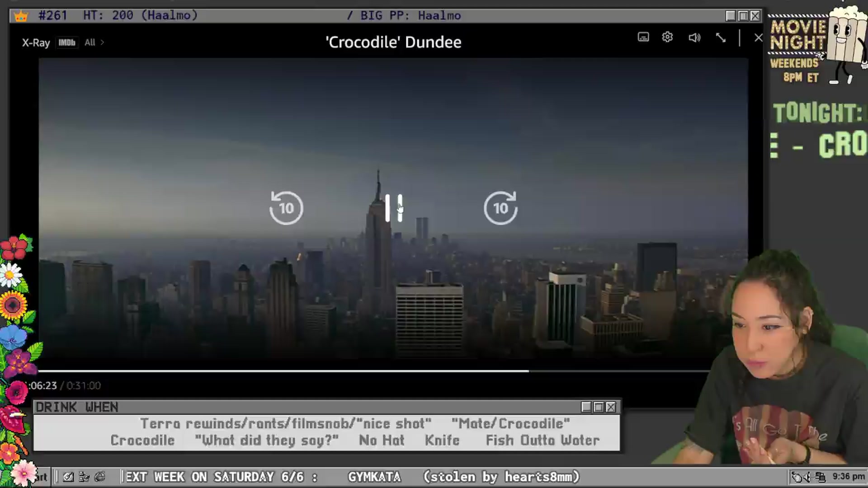Image resolution: width=868 pixels, height=488 pixels.
Task: Click the elapsed time '06:23'
Action: tap(42, 385)
